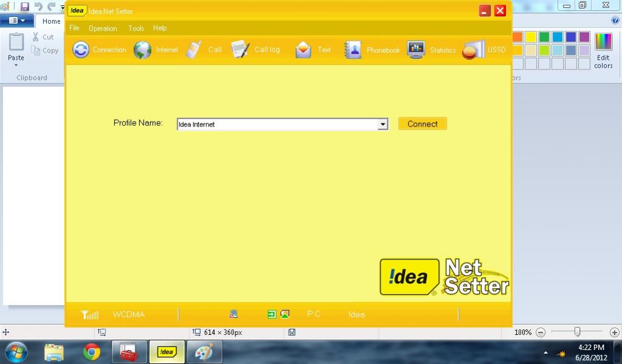Open the Connection tab icon

pyautogui.click(x=81, y=50)
